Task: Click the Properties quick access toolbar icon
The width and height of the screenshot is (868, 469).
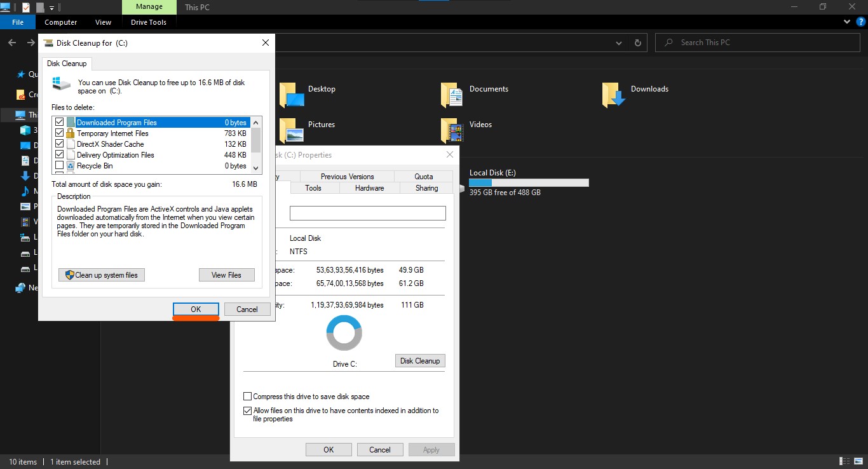Action: 25,7
